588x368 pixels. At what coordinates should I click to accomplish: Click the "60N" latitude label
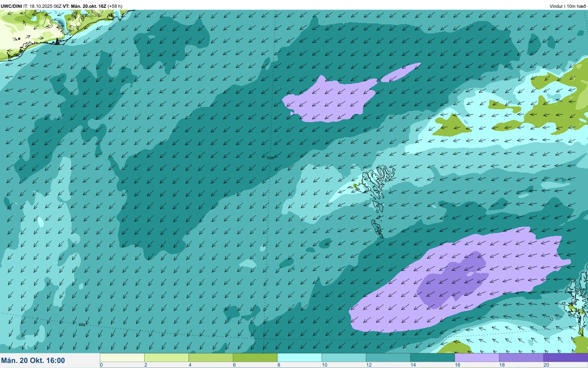82,324
